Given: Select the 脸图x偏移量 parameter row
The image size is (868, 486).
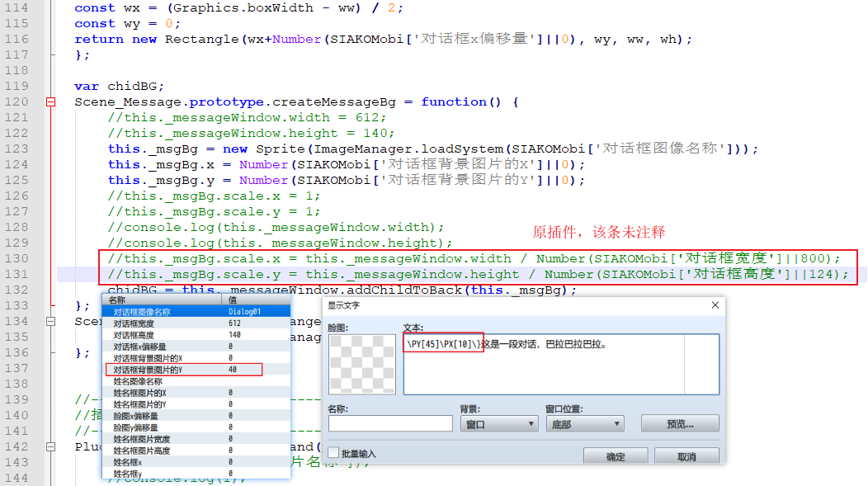Looking at the screenshot, I should pyautogui.click(x=196, y=416).
